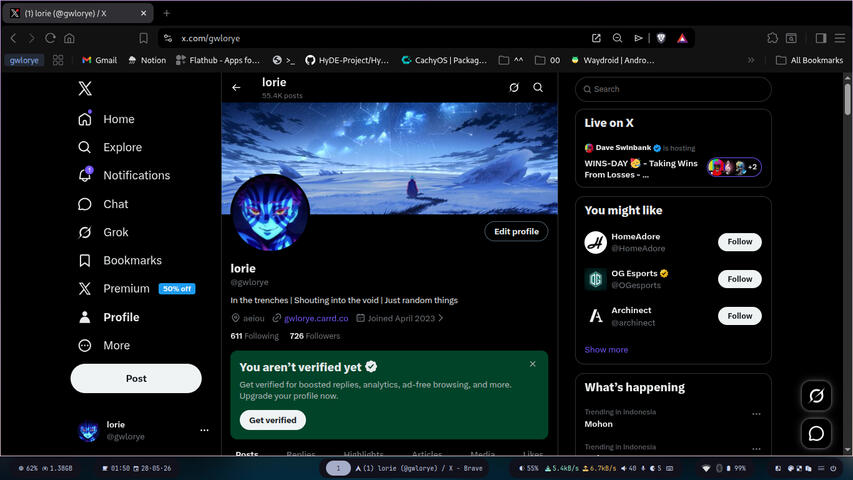The height and width of the screenshot is (480, 853).
Task: Open Bookmarks in the sidebar
Action: (x=120, y=261)
